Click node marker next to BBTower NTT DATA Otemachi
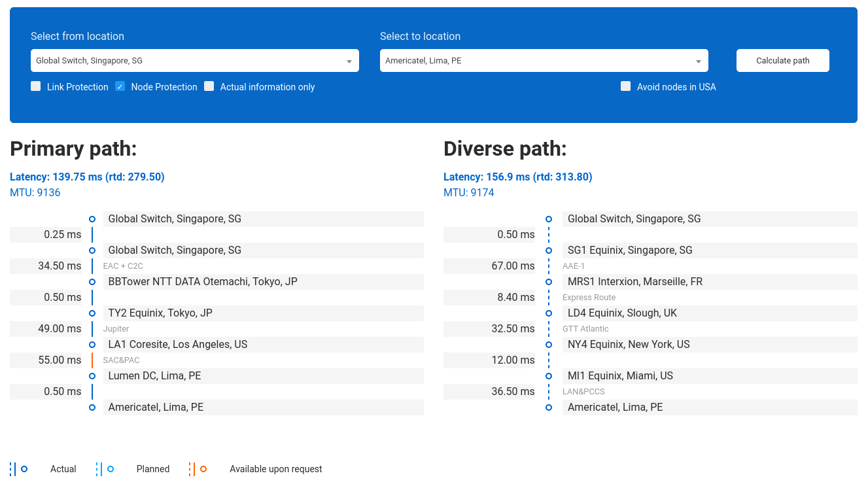 tap(92, 282)
